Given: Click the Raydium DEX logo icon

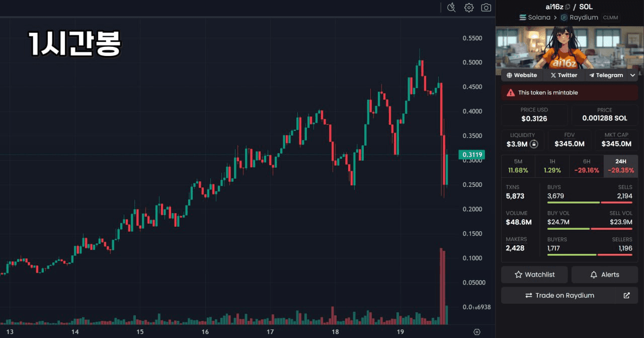Looking at the screenshot, I should click(x=564, y=18).
